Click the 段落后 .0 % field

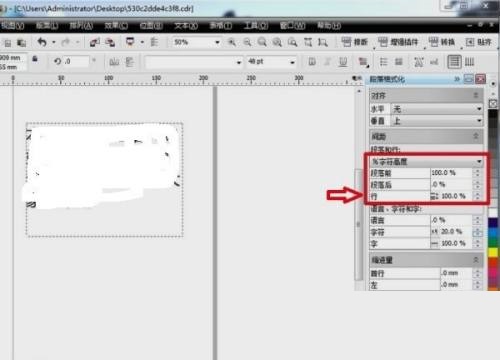coord(451,184)
